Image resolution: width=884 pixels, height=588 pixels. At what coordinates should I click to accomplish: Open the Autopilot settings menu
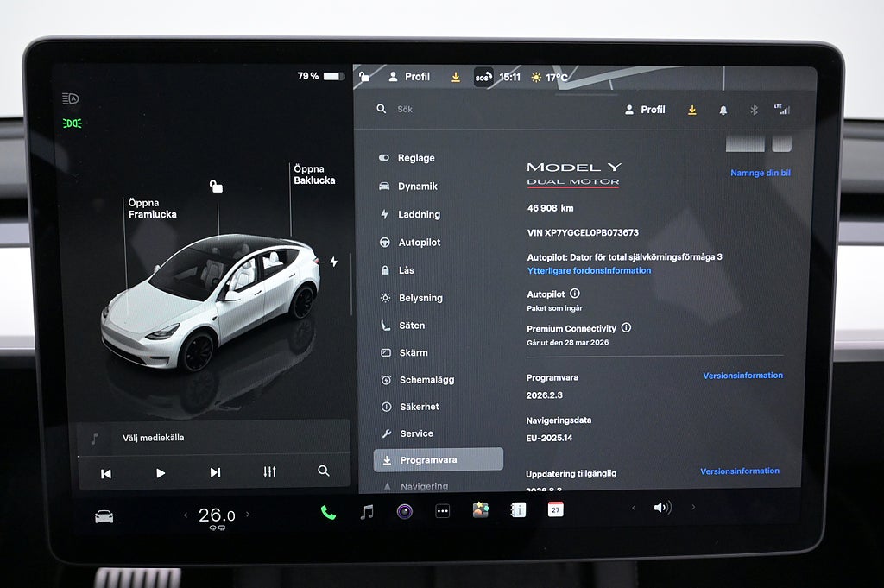coord(419,243)
